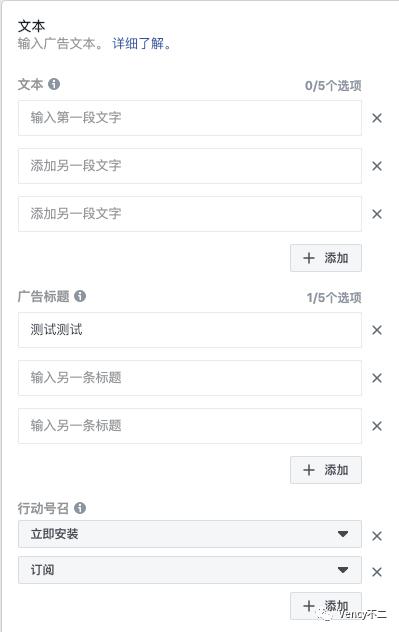Remove the third text field 添加另一段文字
Image resolution: width=399 pixels, height=632 pixels.
tap(377, 214)
